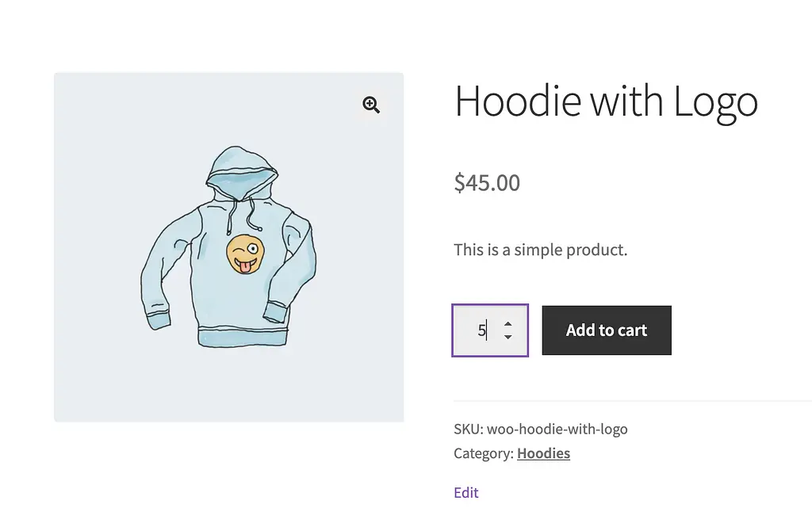The image size is (812, 527).
Task: Open the Hoodies category link
Action: tap(543, 453)
